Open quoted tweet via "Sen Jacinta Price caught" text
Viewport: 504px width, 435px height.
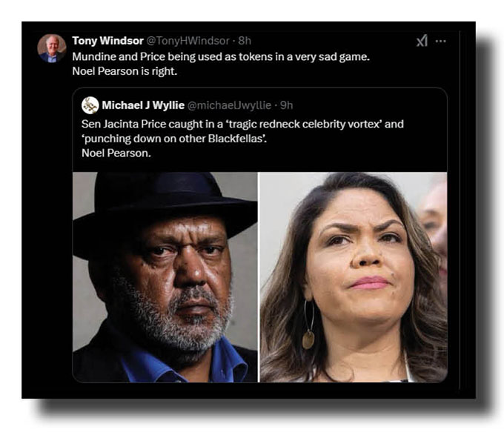click(x=242, y=124)
